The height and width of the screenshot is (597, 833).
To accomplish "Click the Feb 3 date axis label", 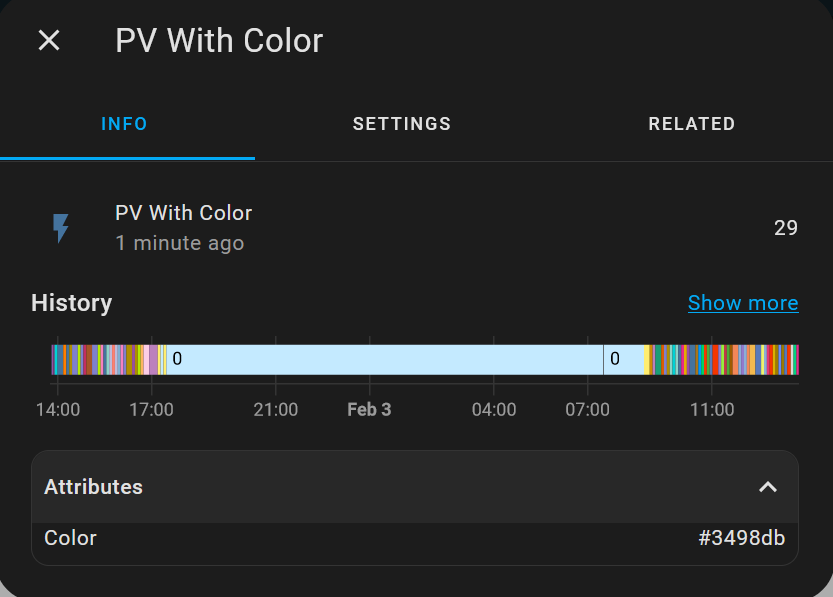I will click(x=369, y=410).
